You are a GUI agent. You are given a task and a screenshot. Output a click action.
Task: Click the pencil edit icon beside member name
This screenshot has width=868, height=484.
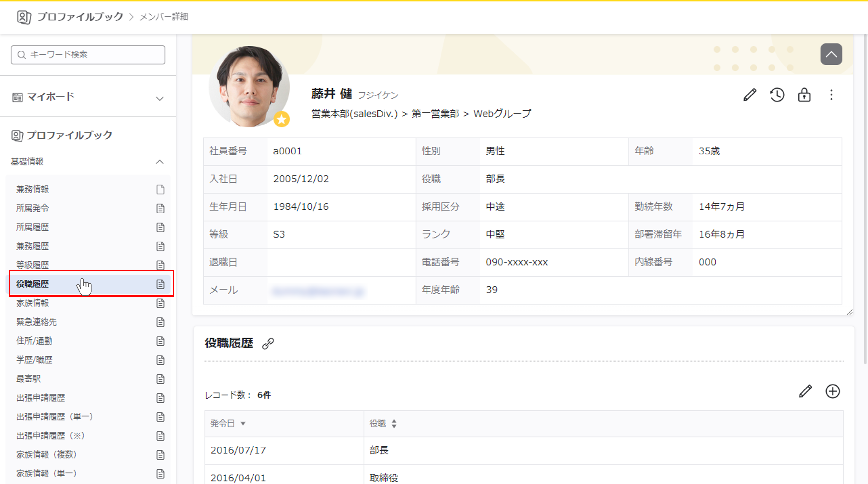pyautogui.click(x=750, y=95)
